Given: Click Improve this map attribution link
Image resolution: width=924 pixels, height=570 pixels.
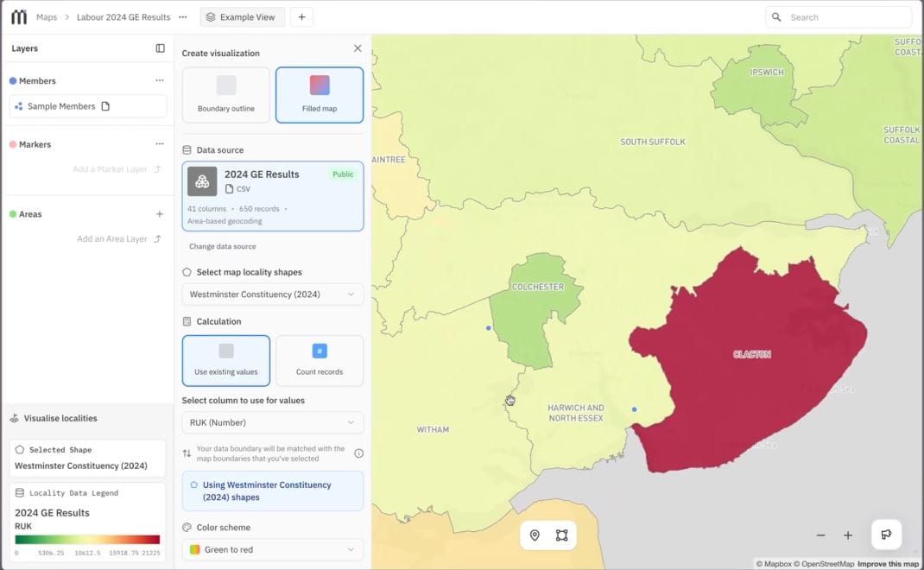Looking at the screenshot, I should tap(887, 563).
